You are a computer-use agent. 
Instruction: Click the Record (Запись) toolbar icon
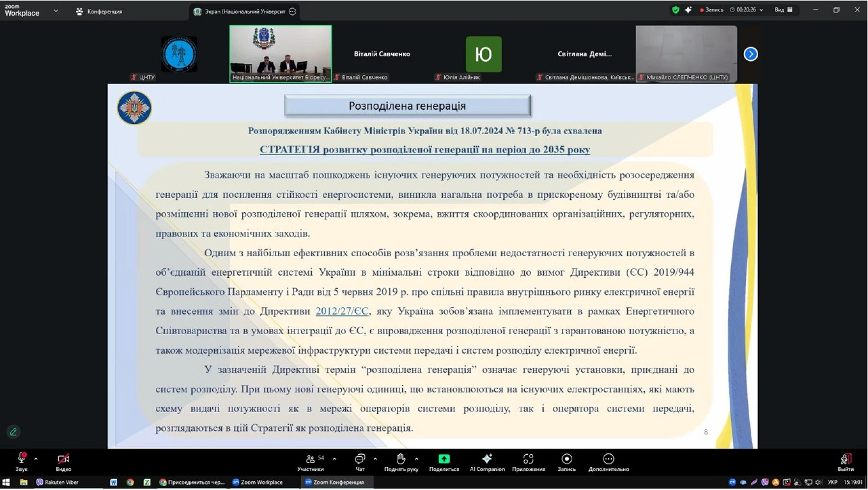566,459
